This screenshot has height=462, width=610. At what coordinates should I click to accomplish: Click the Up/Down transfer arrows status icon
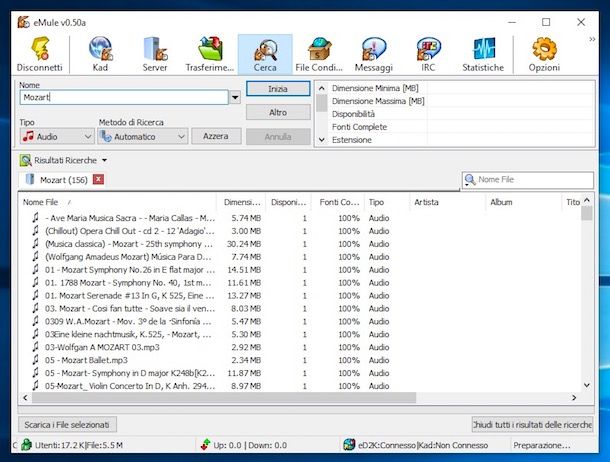[205, 444]
